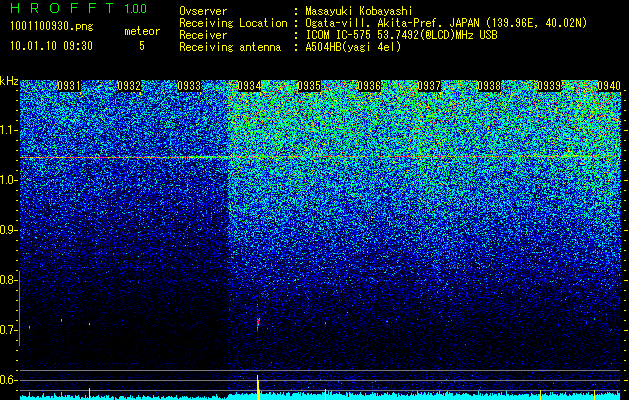
Task: Click the 'Receiving antenna' label
Action: (230, 47)
